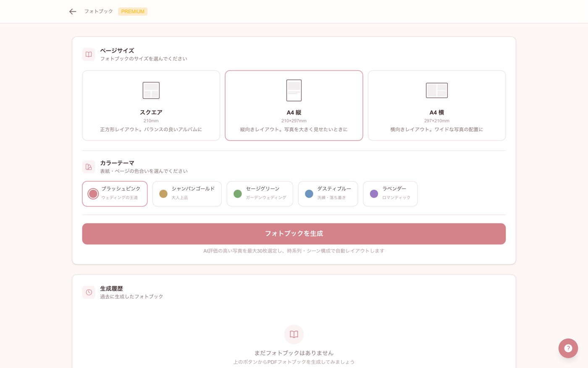The height and width of the screenshot is (368, 588).
Task: Choose the ラベンダー color theme
Action: click(x=390, y=194)
